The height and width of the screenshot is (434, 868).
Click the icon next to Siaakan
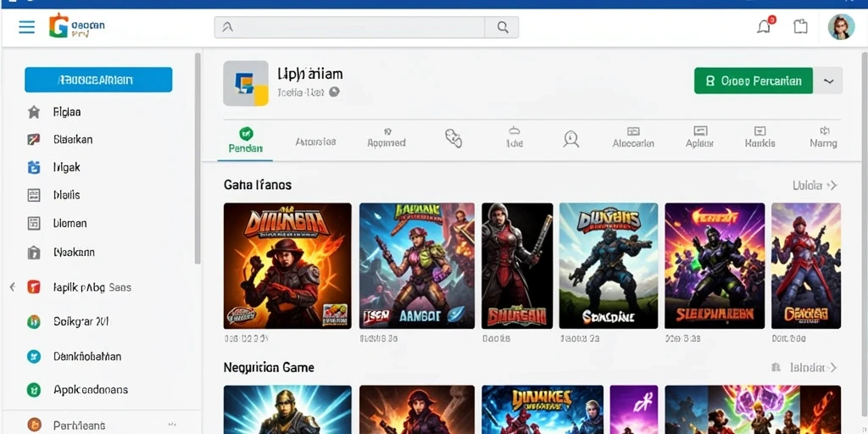34,140
